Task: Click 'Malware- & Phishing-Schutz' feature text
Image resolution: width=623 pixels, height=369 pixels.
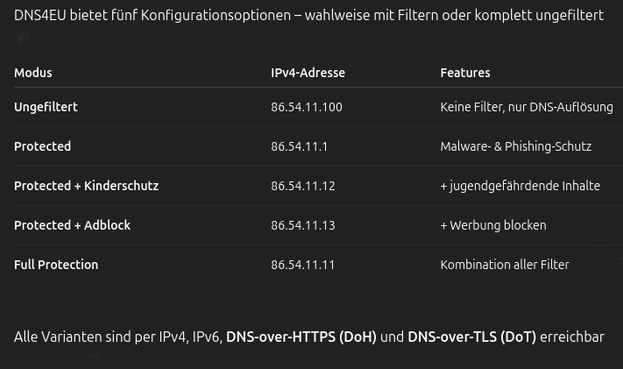Action: point(516,146)
